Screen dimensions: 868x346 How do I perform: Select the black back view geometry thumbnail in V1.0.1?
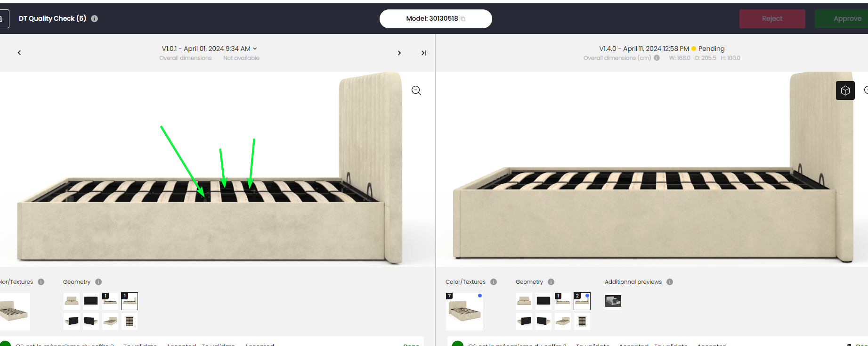coord(91,301)
